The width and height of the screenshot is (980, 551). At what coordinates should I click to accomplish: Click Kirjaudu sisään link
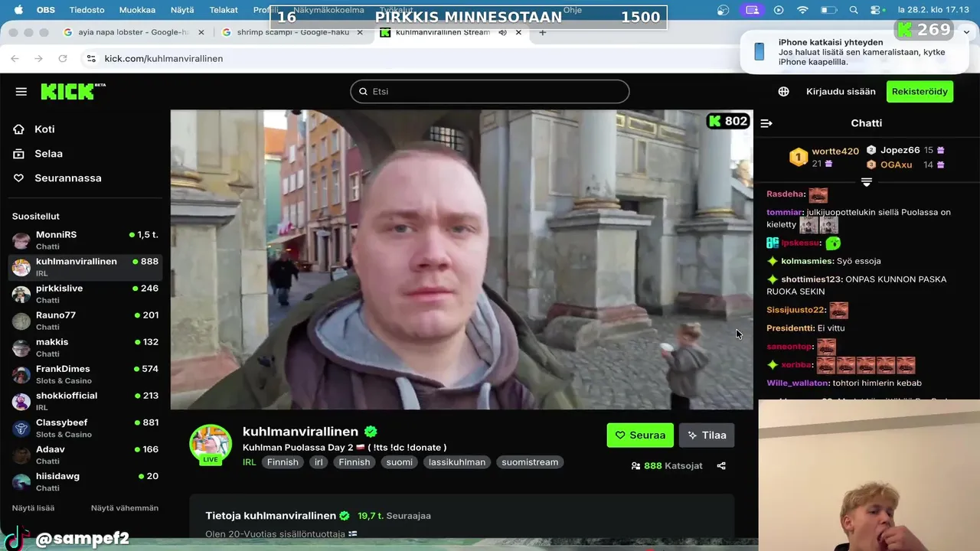tap(841, 92)
